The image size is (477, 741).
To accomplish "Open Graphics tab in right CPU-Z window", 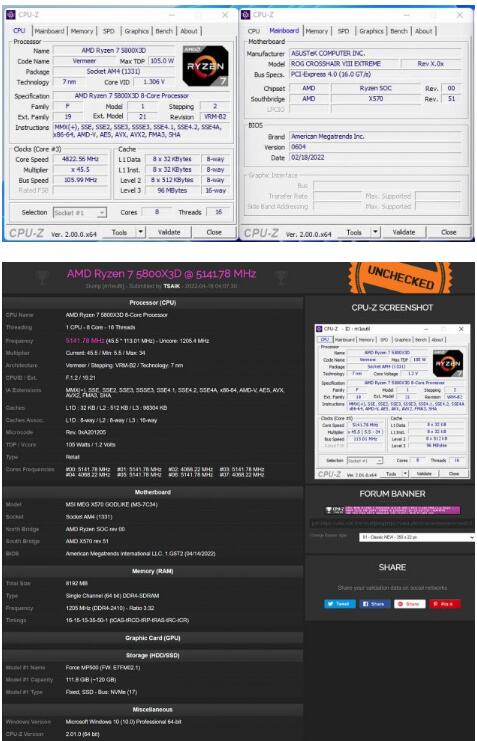I will 371,31.
